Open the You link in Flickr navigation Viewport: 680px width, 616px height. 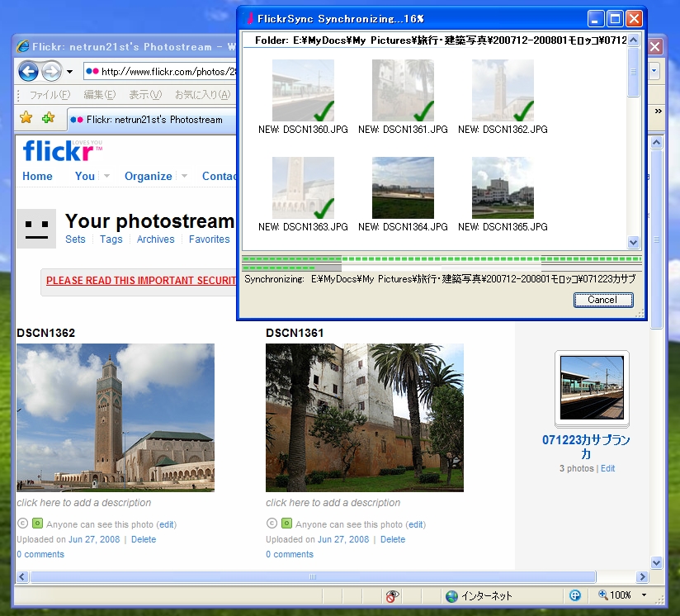tap(84, 176)
